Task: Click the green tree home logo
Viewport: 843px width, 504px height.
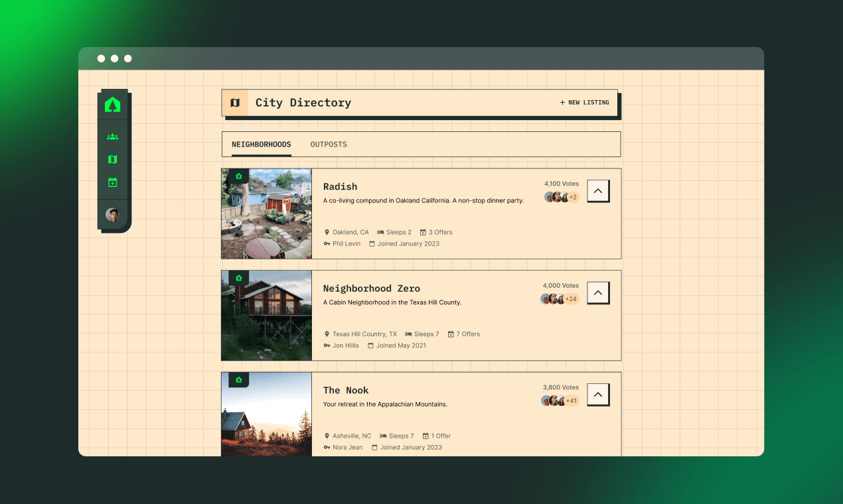Action: [x=112, y=104]
